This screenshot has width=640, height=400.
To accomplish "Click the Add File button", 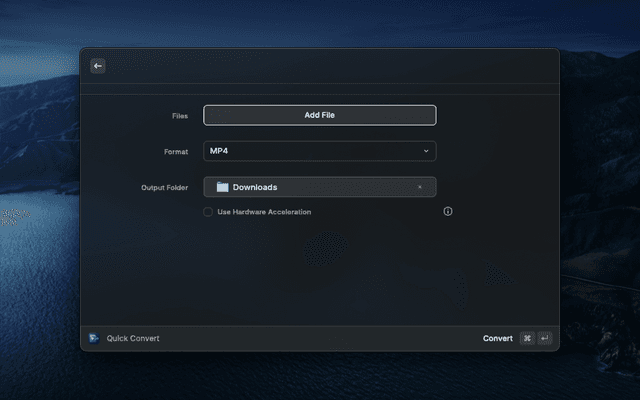I will [x=319, y=115].
